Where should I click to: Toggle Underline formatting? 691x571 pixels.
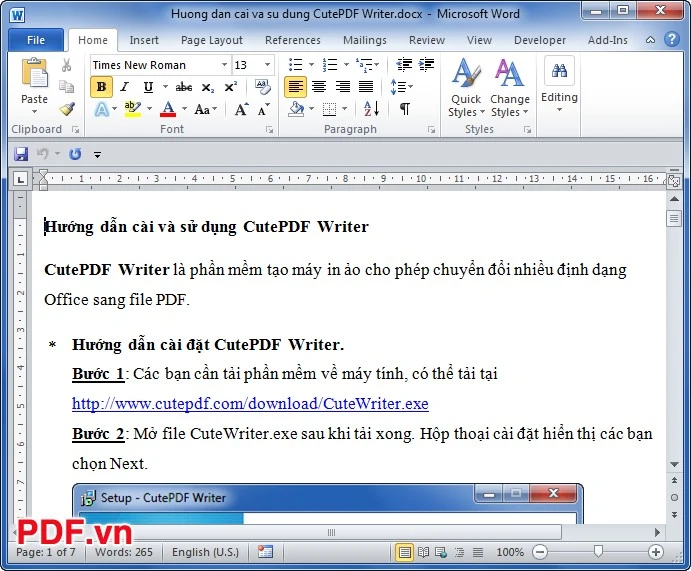click(x=148, y=87)
